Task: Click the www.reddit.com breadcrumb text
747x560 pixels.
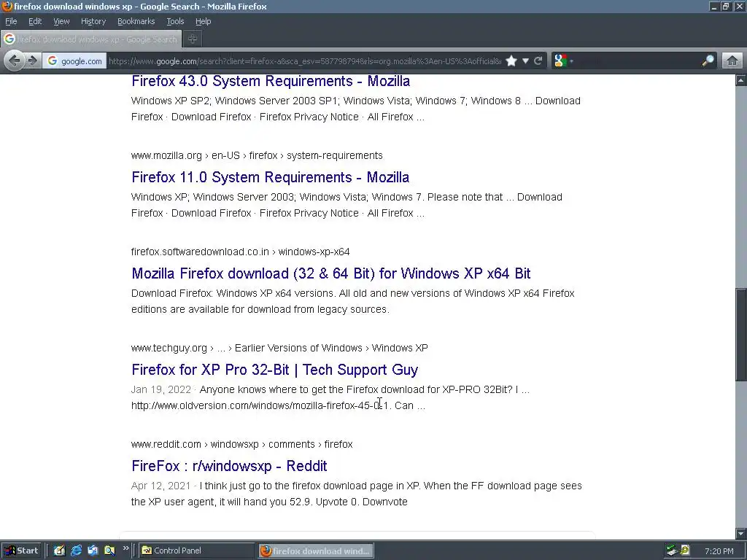Action: 166,444
